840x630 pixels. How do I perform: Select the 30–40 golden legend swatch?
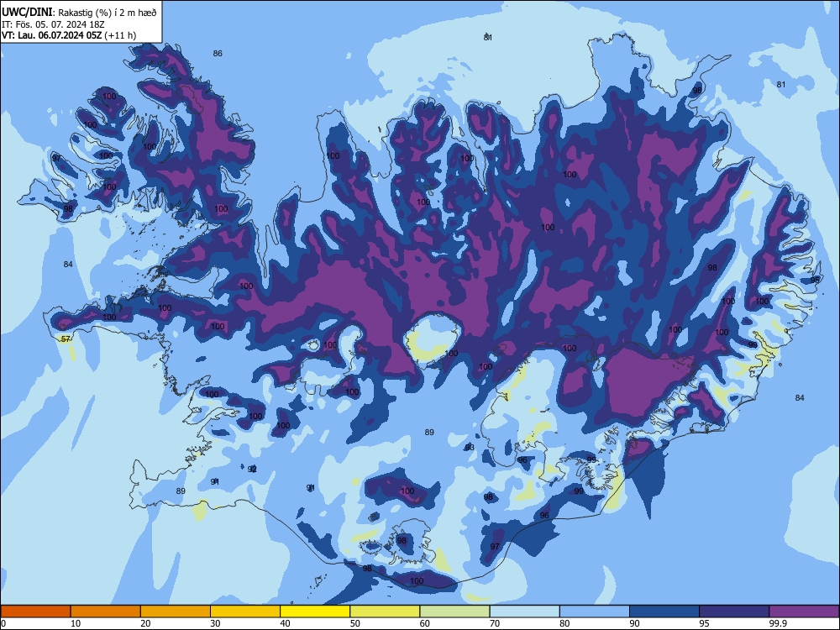pos(245,612)
